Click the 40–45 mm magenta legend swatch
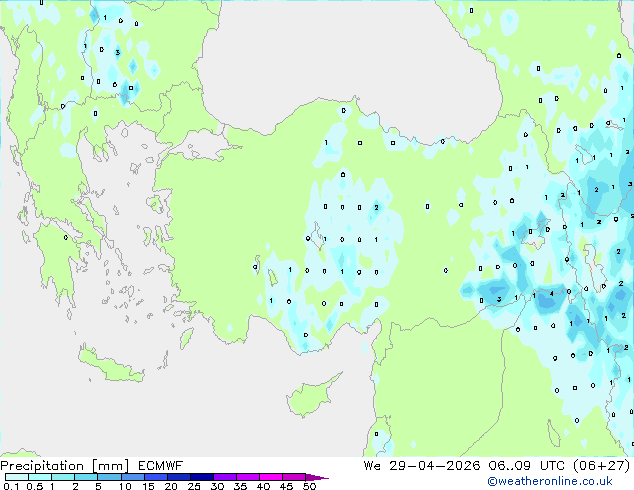634x490 pixels. pyautogui.click(x=271, y=477)
